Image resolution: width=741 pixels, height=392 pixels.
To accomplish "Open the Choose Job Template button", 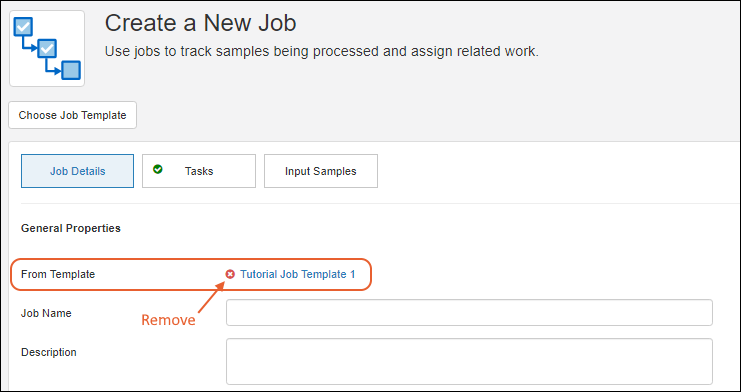I will pos(72,115).
